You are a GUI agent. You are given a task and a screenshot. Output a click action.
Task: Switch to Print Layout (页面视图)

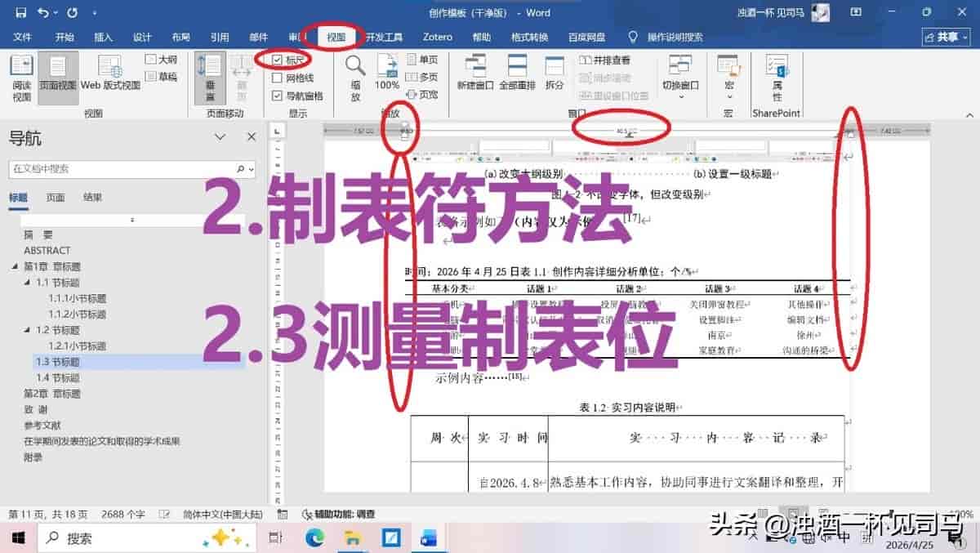[x=58, y=78]
